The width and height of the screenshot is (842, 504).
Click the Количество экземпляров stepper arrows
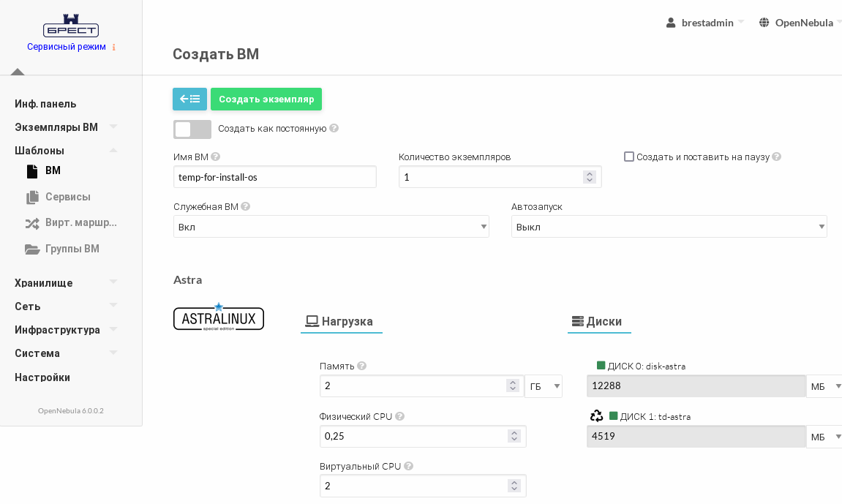(589, 177)
